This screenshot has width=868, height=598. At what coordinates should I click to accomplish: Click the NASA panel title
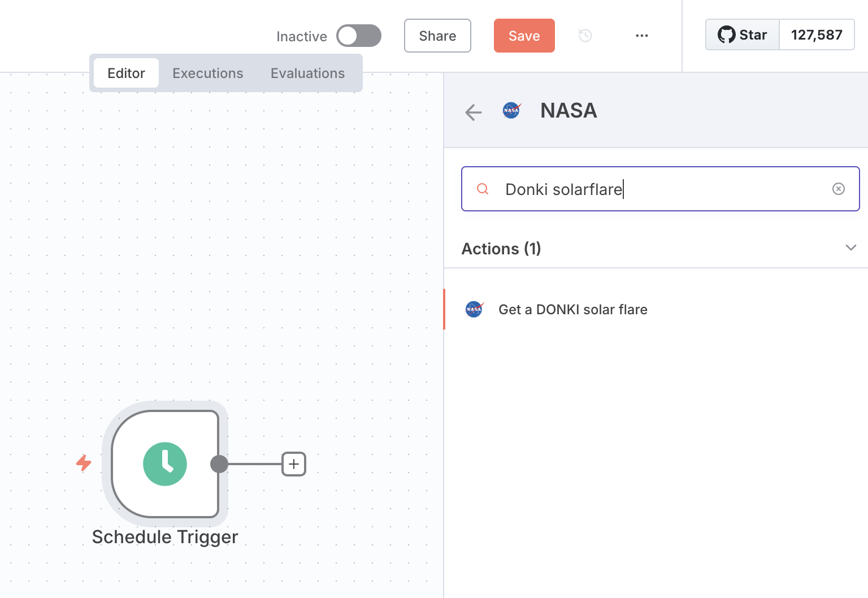tap(568, 111)
